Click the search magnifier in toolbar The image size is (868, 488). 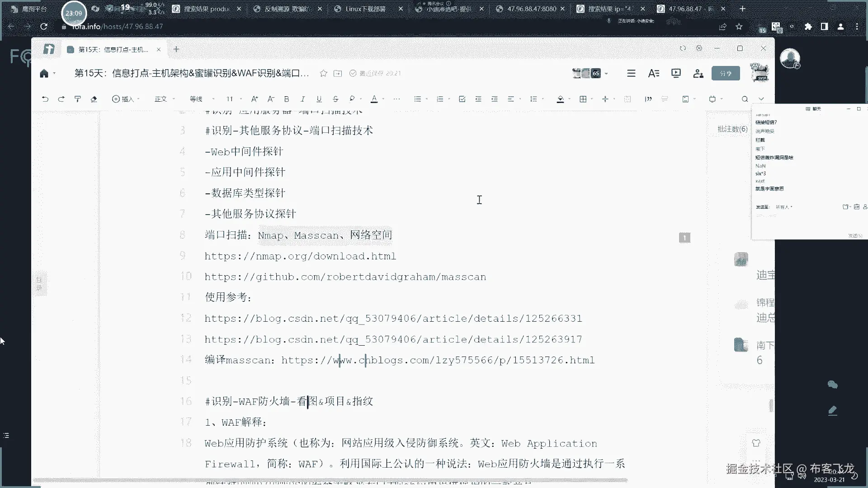(x=745, y=99)
